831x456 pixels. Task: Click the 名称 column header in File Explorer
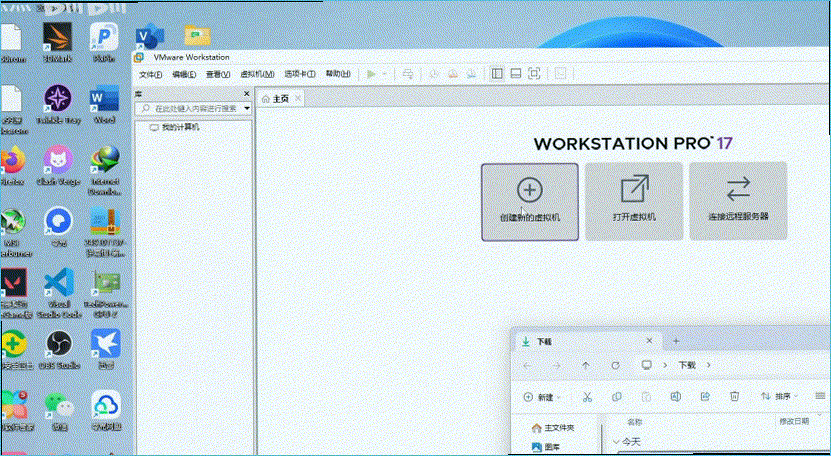point(634,422)
